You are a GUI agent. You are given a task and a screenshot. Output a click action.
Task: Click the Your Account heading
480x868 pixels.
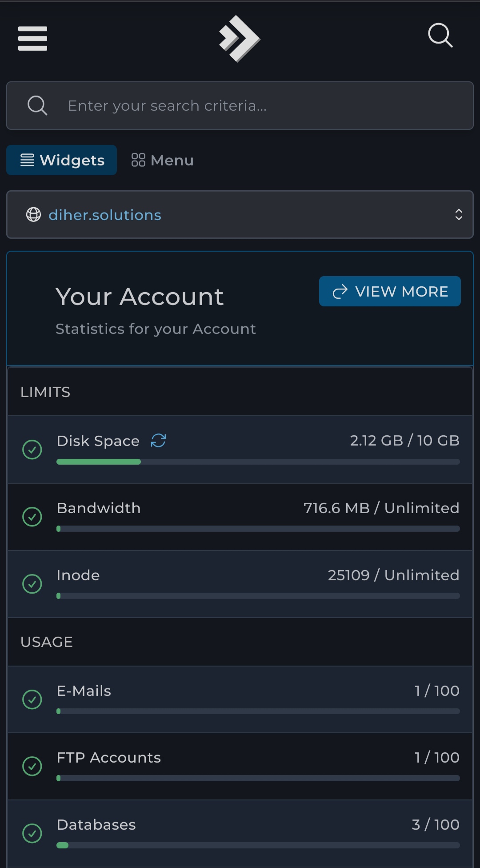click(x=140, y=297)
